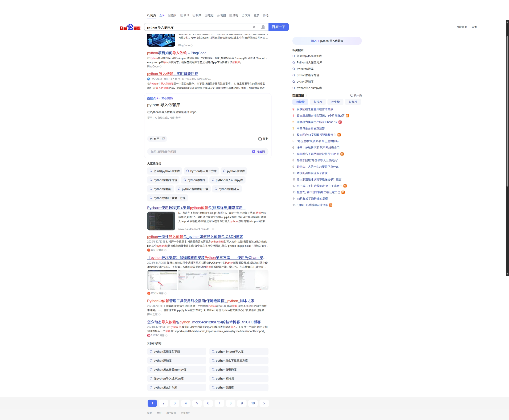Viewport: 509px width, 420px height.
Task: Open hot search 富士康求职者排队百米
Action: (x=321, y=116)
